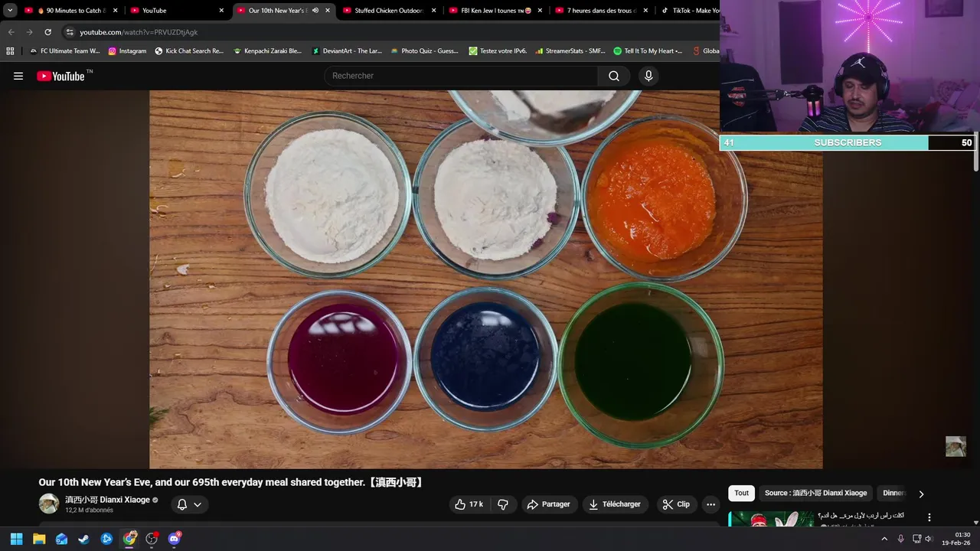This screenshot has height=551, width=980.
Task: Open the 滇西小哥 Dianxi Xiaoge channel name link
Action: point(107,500)
